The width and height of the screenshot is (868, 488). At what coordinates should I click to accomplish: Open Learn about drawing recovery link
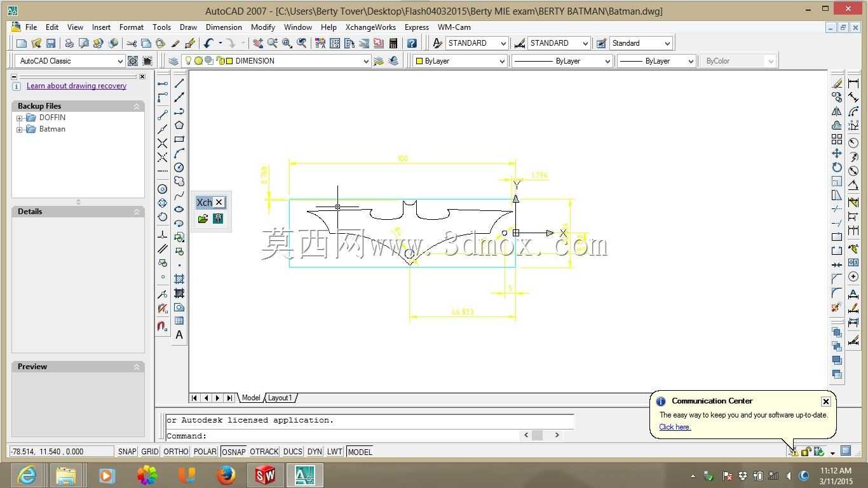pyautogui.click(x=76, y=86)
